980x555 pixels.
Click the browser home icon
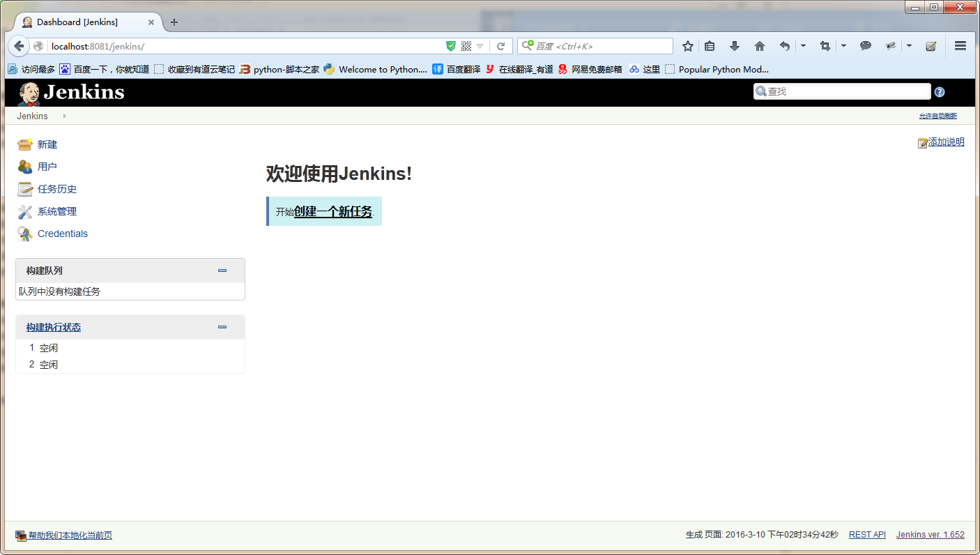click(x=760, y=46)
